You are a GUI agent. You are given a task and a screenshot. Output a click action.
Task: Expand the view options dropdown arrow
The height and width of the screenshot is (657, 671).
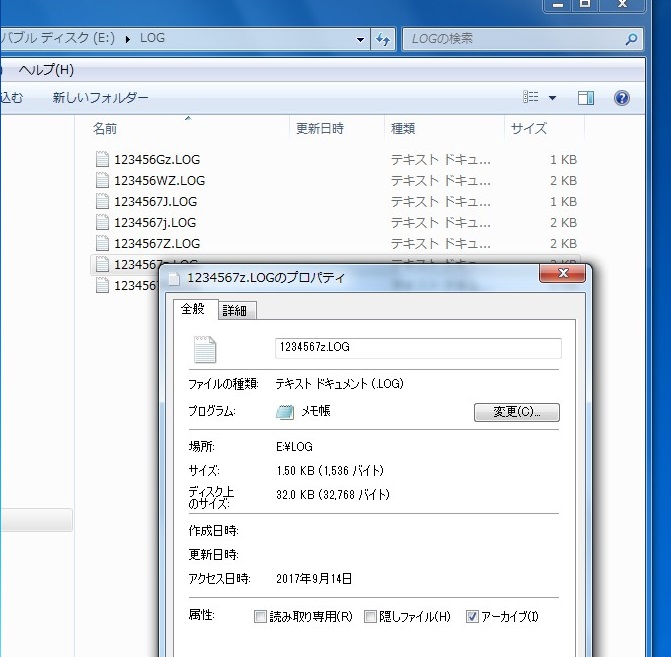[x=552, y=98]
